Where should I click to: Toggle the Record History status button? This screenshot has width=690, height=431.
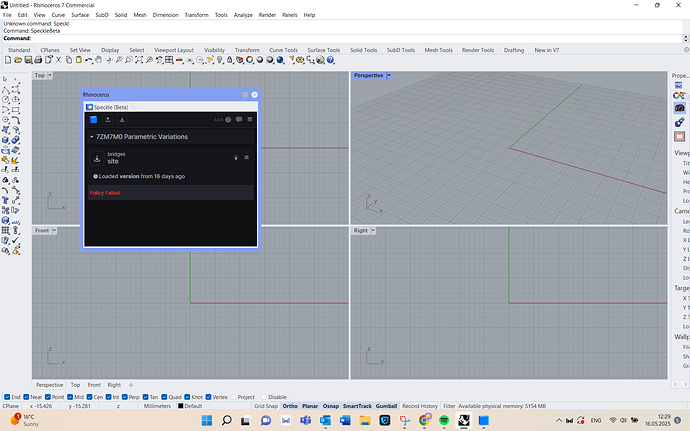point(420,406)
